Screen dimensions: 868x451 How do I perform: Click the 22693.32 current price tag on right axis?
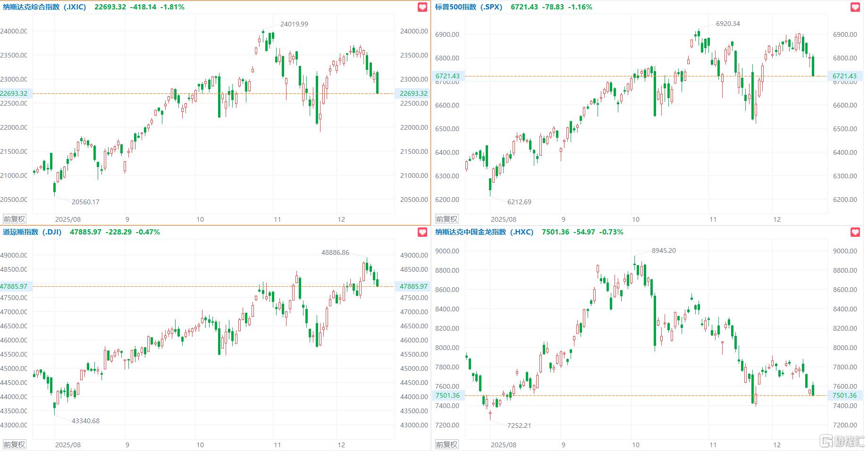click(x=413, y=93)
